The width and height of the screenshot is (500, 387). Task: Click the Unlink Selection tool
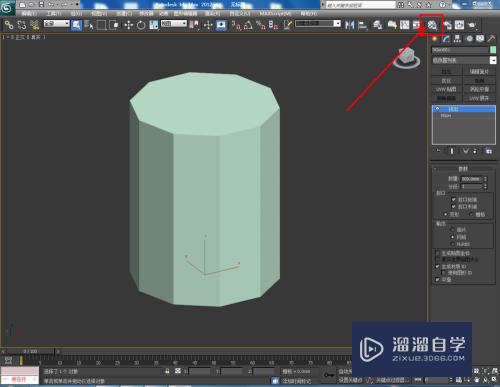[22, 25]
